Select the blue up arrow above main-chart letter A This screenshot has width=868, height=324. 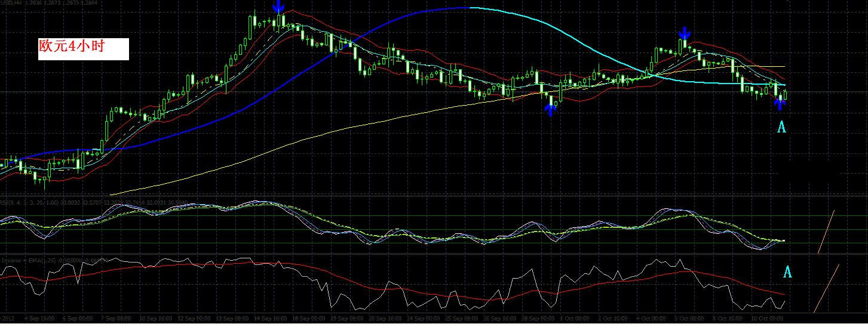point(780,104)
